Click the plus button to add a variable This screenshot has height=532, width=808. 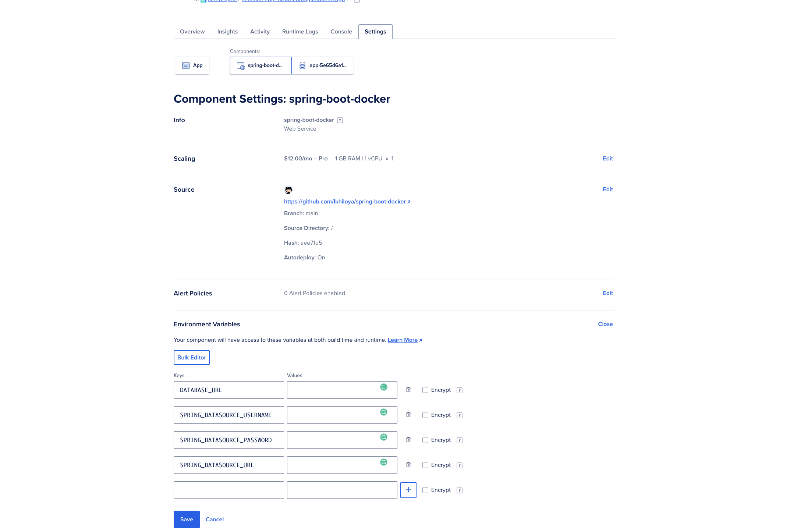pos(408,490)
